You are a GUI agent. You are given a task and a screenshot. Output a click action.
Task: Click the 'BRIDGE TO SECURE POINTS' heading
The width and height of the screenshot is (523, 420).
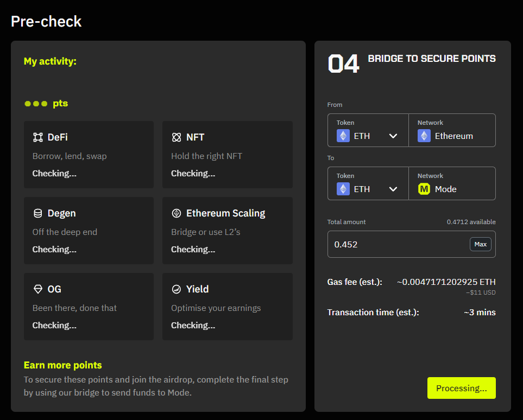click(432, 59)
